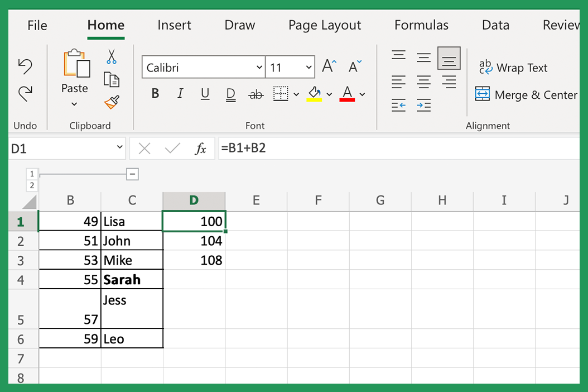The image size is (588, 392).
Task: Select cell with value 104
Action: [x=194, y=241]
